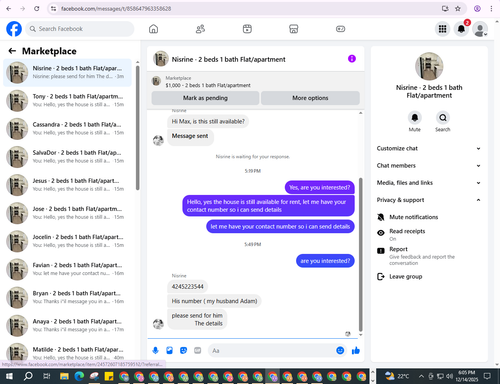Click the message '4245223544'
This screenshot has width=500, height=384.
187,287
